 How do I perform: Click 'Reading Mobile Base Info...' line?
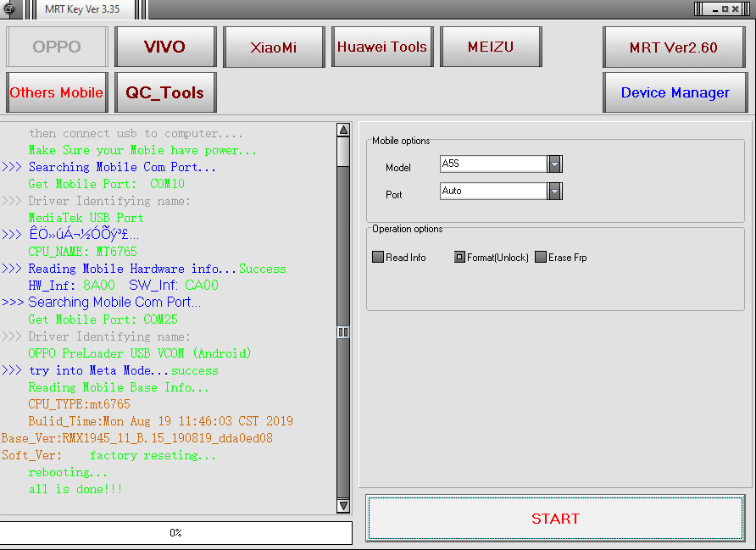point(119,387)
